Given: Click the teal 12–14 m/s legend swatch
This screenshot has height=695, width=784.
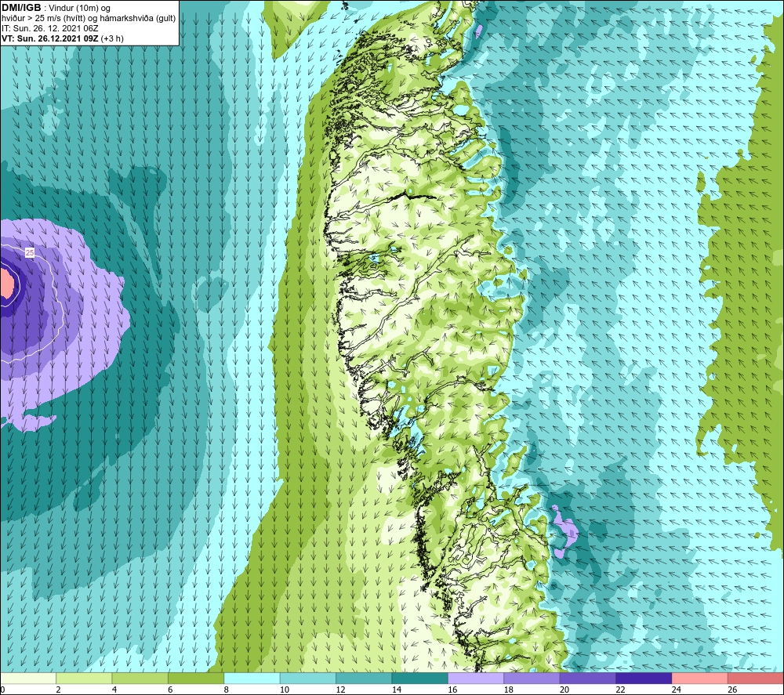Looking at the screenshot, I should pyautogui.click(x=364, y=678).
